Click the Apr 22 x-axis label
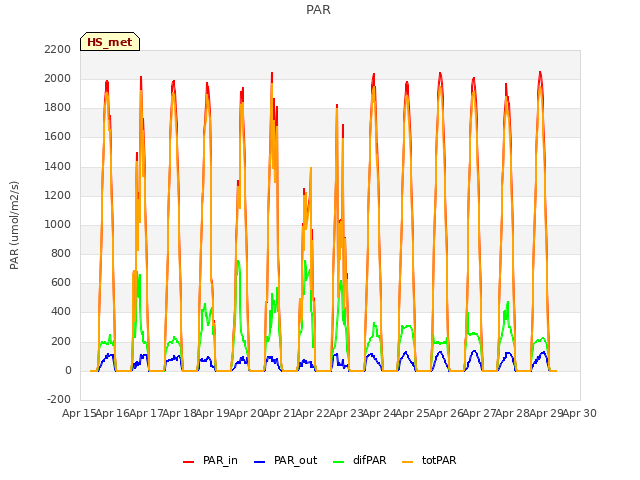The image size is (640, 480). pyautogui.click(x=313, y=413)
